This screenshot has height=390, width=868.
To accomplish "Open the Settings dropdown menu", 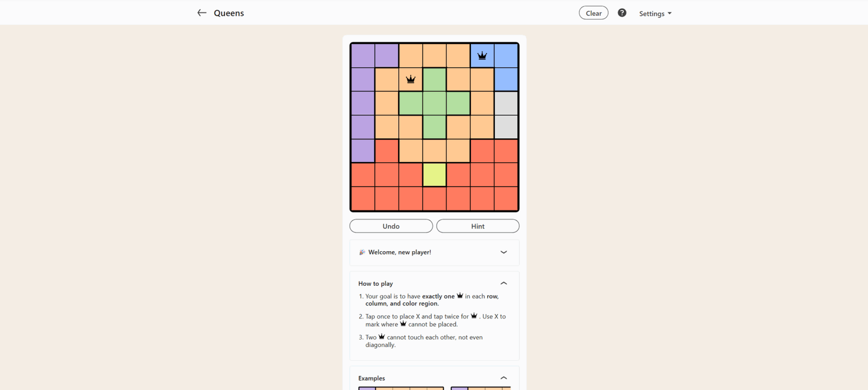I will (x=655, y=14).
